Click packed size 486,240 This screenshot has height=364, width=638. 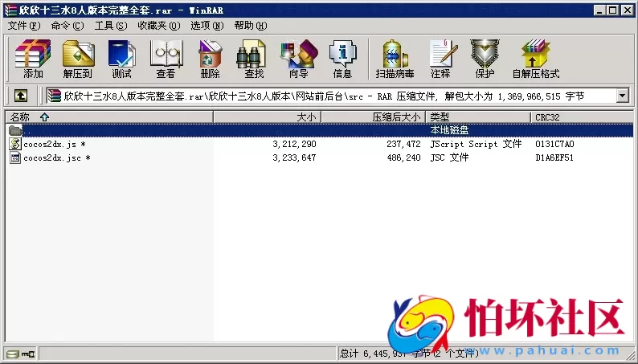(x=403, y=157)
